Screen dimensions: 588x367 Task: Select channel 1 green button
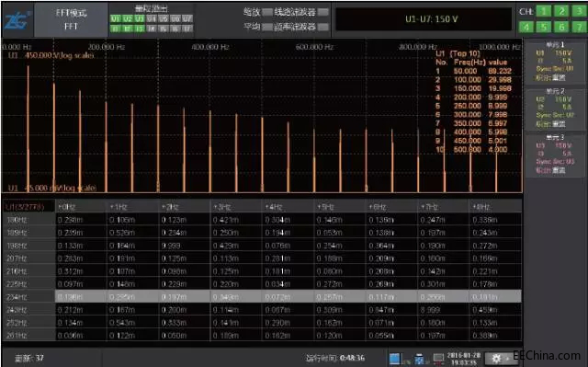click(x=543, y=11)
